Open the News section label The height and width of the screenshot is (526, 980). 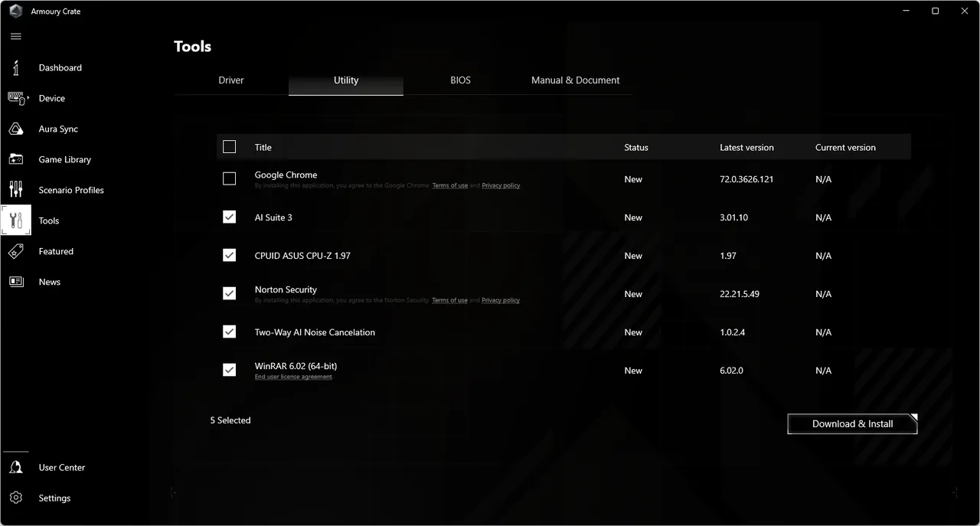pos(50,282)
